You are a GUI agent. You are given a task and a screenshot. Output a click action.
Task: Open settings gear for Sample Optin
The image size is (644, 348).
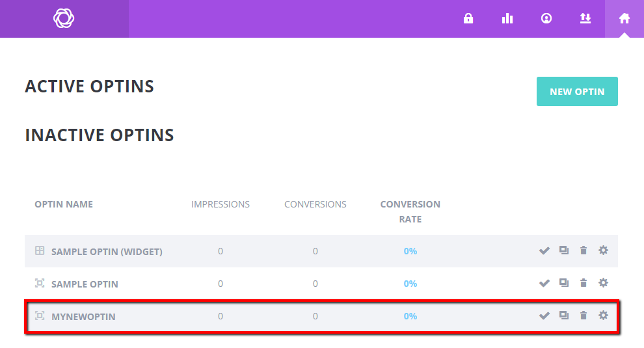[603, 283]
